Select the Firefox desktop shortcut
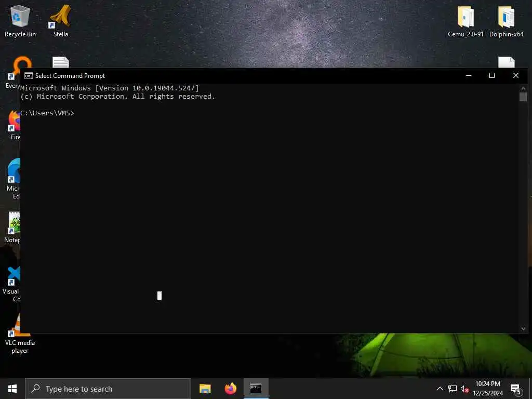532x399 pixels. coord(14,125)
